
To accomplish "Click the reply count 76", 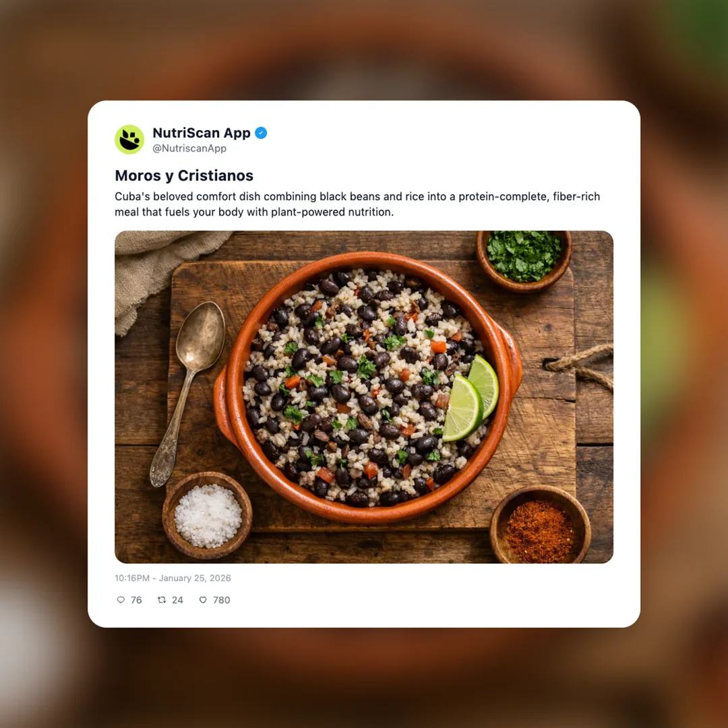I will click(136, 600).
